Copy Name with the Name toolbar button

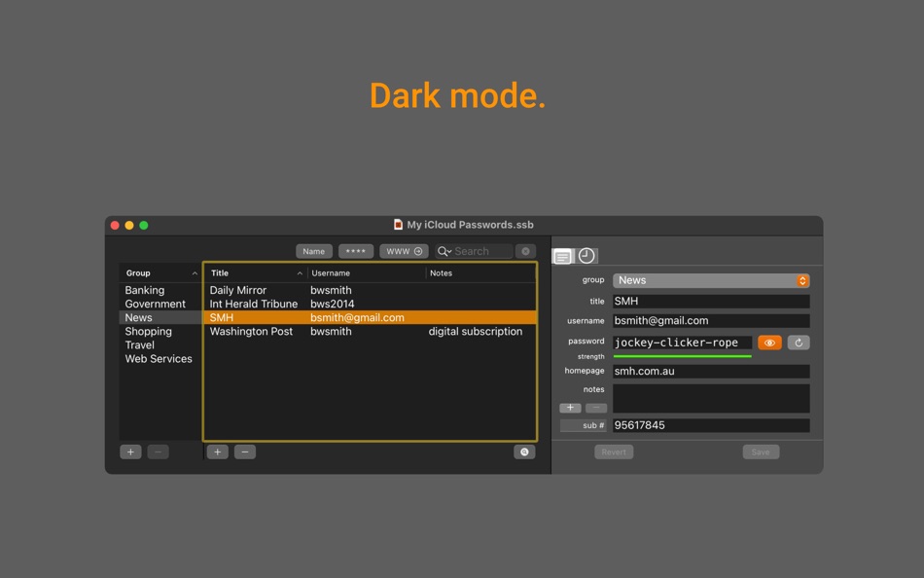(x=313, y=251)
